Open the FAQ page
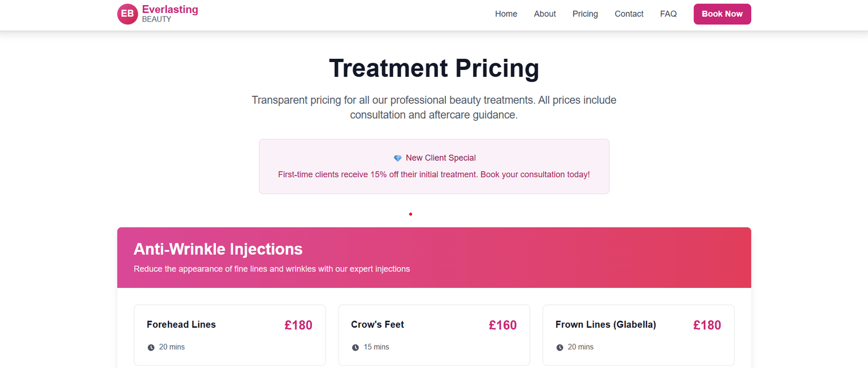868x368 pixels. (x=668, y=14)
